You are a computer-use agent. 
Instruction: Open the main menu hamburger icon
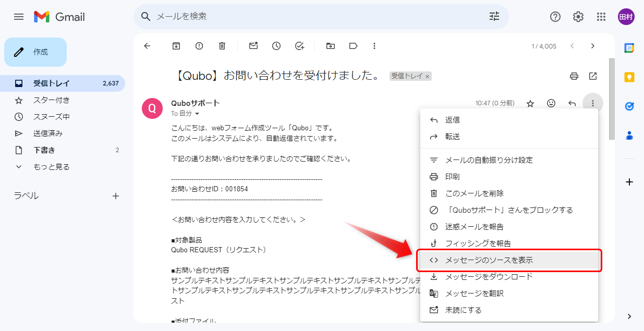pyautogui.click(x=19, y=17)
